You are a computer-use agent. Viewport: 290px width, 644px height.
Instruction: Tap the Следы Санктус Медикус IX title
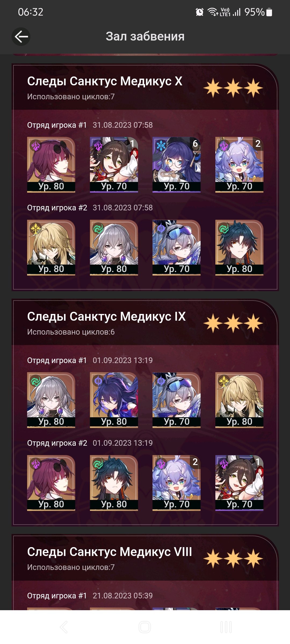click(x=106, y=317)
